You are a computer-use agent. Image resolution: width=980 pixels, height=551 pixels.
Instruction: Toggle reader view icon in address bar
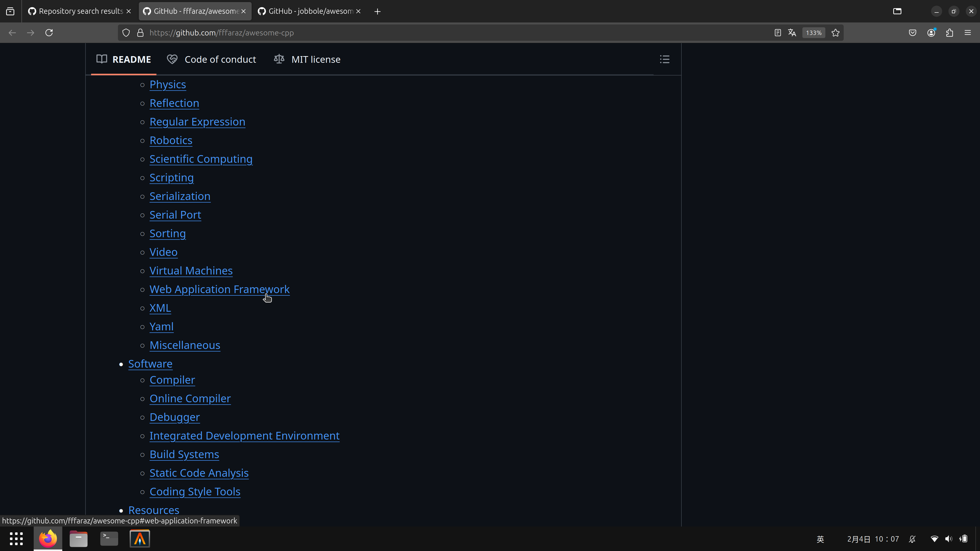(x=778, y=33)
